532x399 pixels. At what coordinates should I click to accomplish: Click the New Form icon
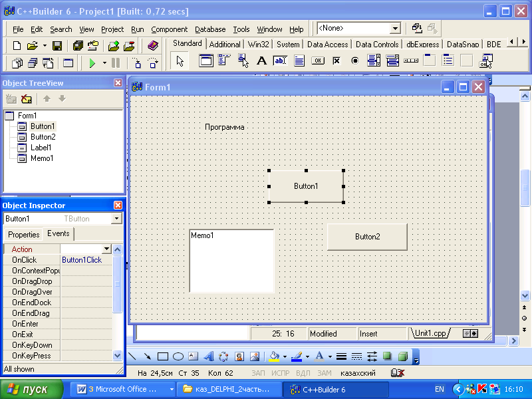68,63
